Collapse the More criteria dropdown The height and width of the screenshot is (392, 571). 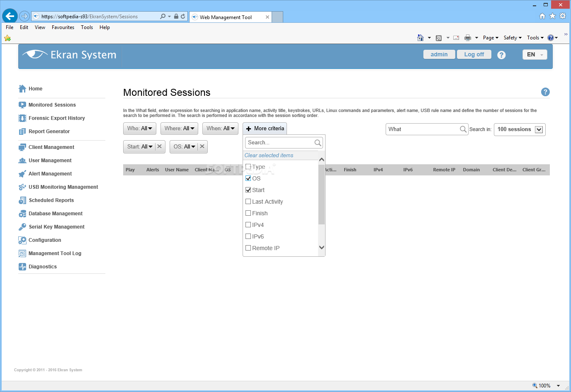[x=265, y=129]
